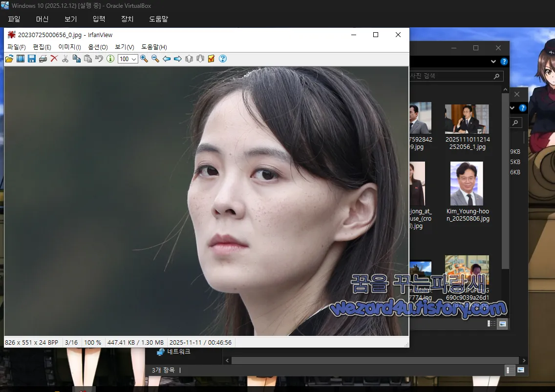
Task: Maximize the IrfanView window
Action: pos(376,35)
